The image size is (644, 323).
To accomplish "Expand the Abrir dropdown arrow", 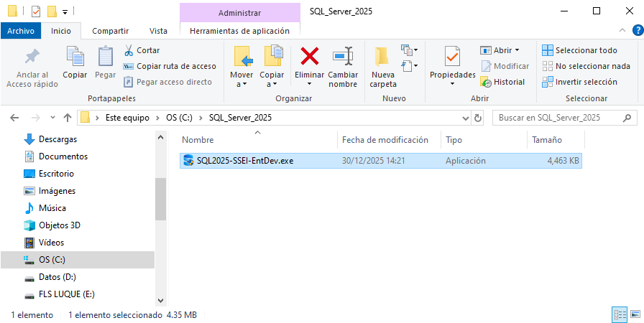I will 517,50.
